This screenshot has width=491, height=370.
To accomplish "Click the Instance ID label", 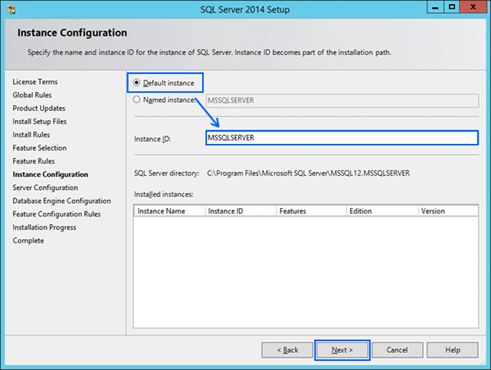I will click(x=152, y=139).
